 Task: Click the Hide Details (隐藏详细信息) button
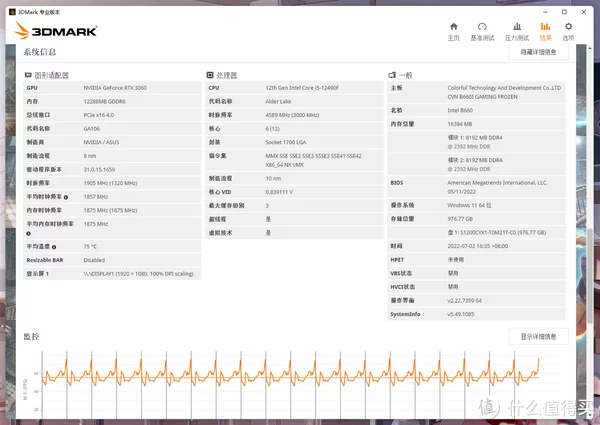tap(538, 52)
